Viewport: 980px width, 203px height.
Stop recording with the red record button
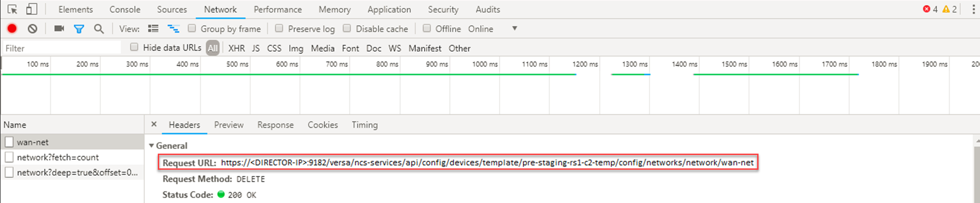(x=12, y=29)
